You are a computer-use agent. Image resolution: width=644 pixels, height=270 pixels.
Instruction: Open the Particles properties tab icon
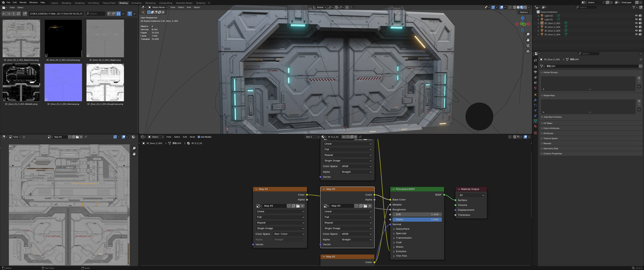(535, 105)
